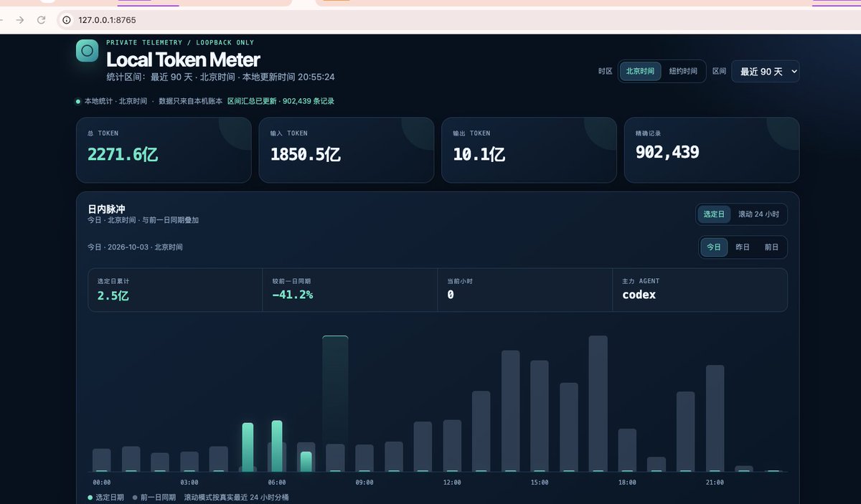The width and height of the screenshot is (861, 504).
Task: Click the 今日 · 2026-10-03 date text
Action: (135, 247)
